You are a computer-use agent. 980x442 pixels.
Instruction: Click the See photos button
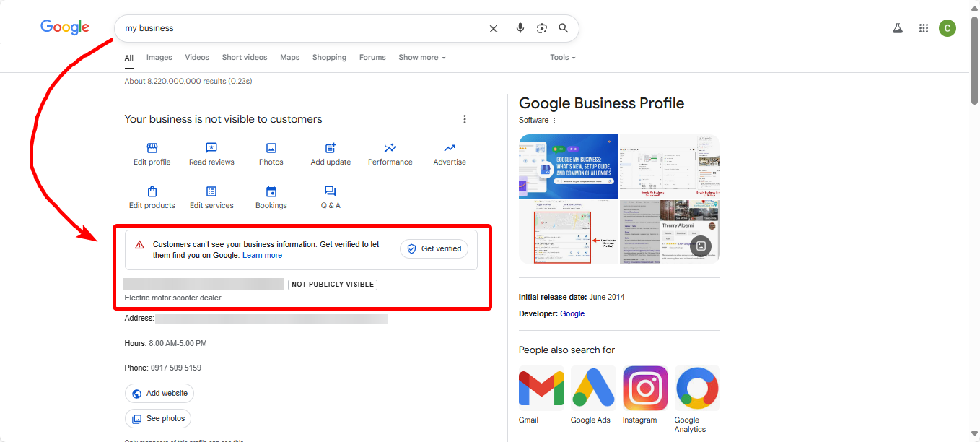coord(158,419)
